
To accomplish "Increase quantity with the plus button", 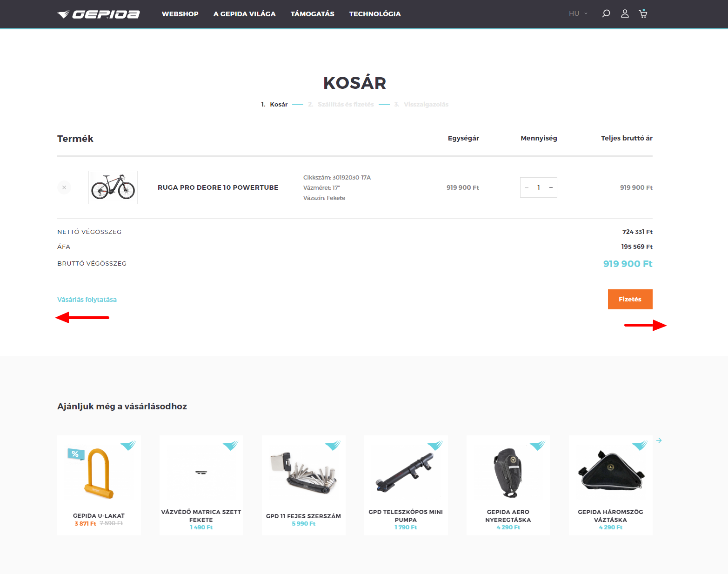I will point(551,188).
